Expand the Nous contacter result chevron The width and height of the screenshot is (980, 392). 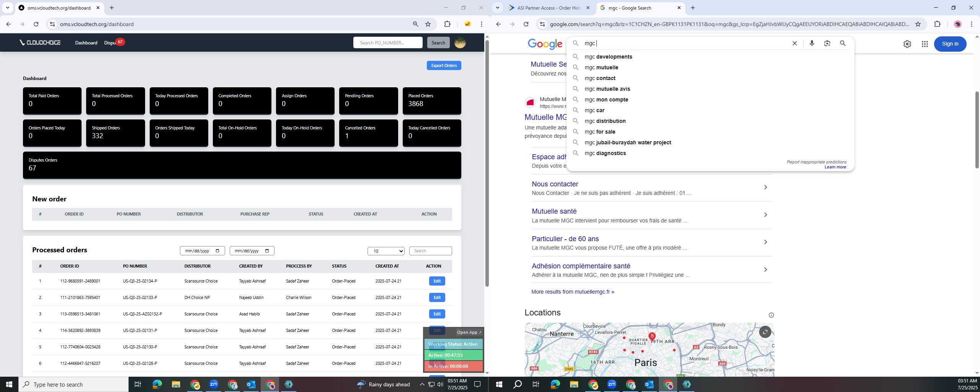tap(765, 187)
